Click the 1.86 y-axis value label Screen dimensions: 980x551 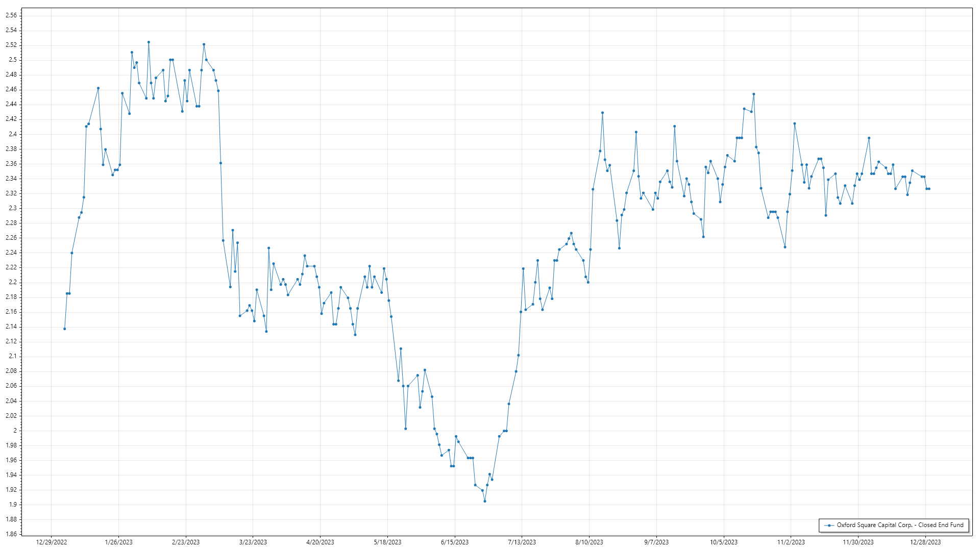coord(11,534)
